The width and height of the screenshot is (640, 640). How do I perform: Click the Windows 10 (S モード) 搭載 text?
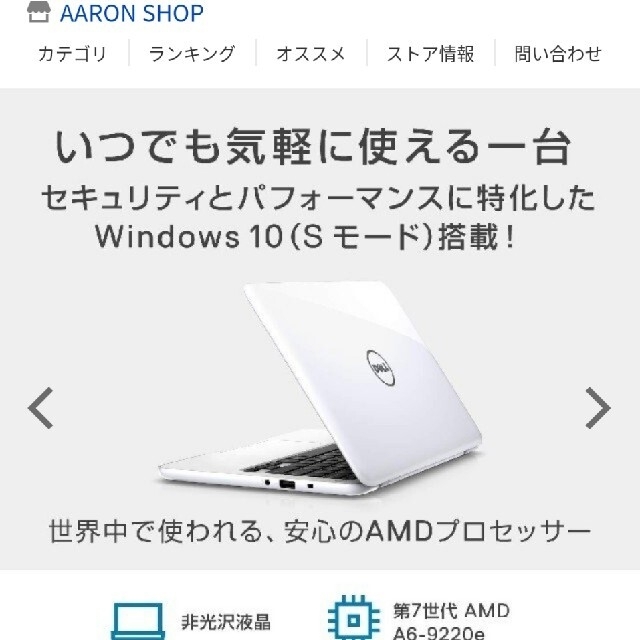pyautogui.click(x=304, y=236)
